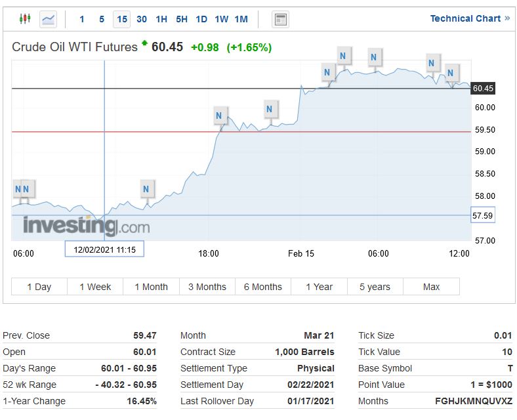517x420 pixels.
Task: Click the leftmost news marker at 06:00
Action: 18,190
